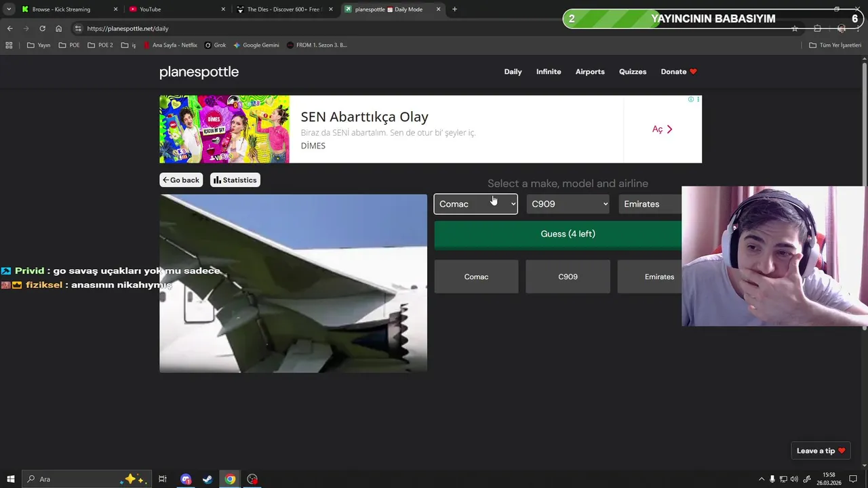This screenshot has height=488, width=868.
Task: Click the round red-dot taskbar app icon
Action: click(252, 479)
